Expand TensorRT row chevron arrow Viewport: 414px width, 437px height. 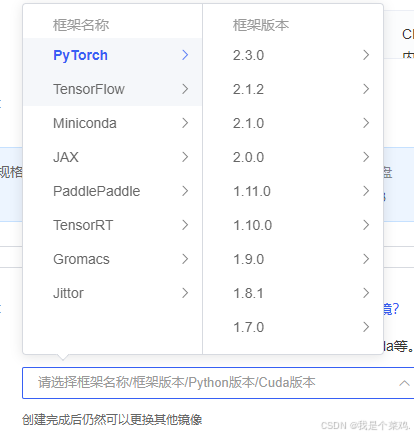tap(185, 225)
